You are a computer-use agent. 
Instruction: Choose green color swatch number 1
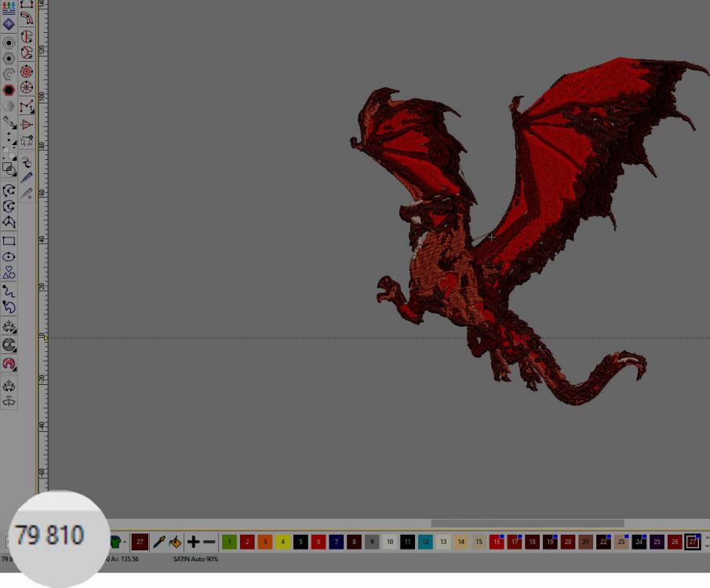pyautogui.click(x=229, y=542)
